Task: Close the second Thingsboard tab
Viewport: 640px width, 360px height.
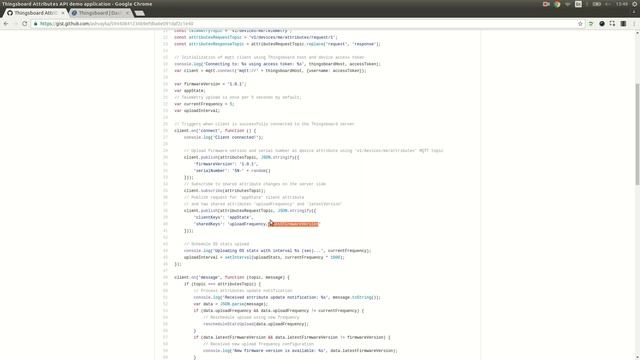Action: [x=127, y=13]
